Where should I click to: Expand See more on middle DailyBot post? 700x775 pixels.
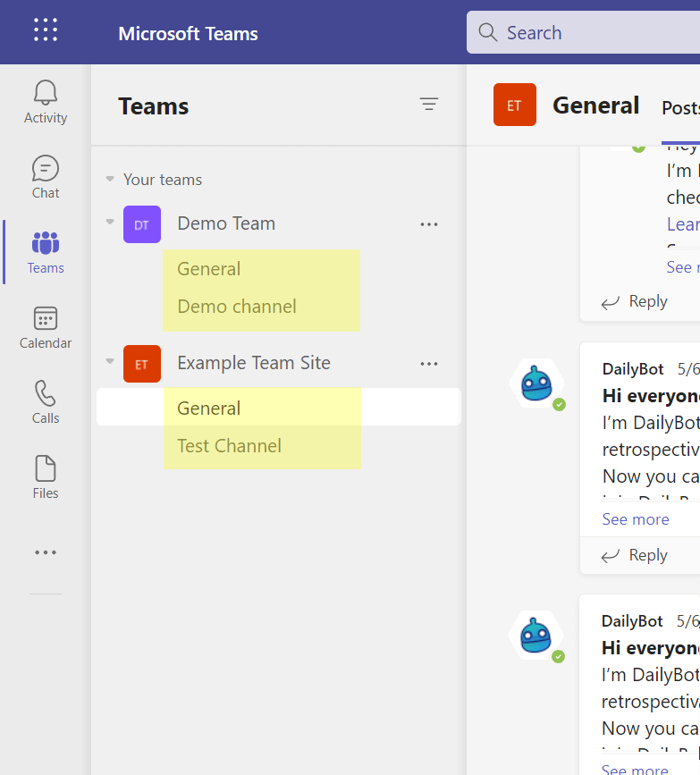click(x=636, y=519)
